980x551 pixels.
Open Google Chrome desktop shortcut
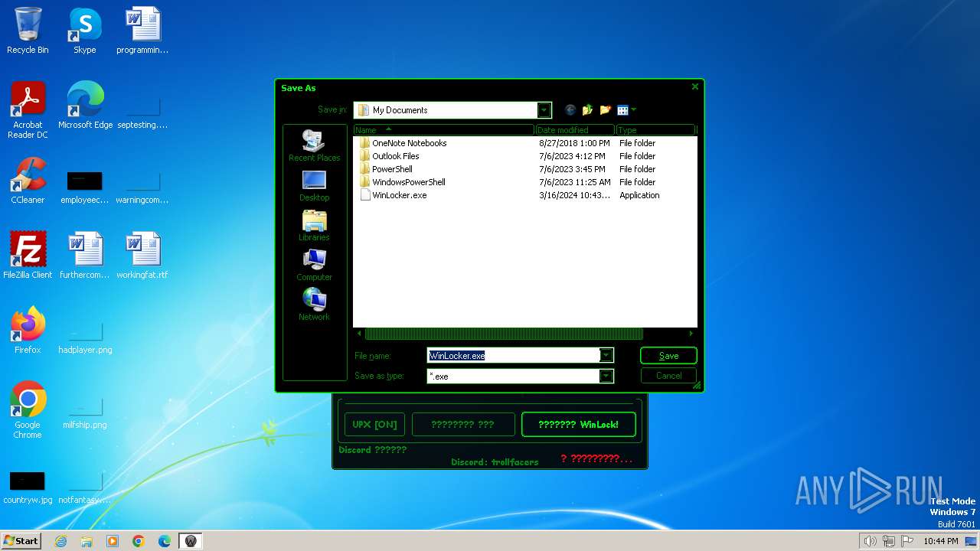coord(28,409)
